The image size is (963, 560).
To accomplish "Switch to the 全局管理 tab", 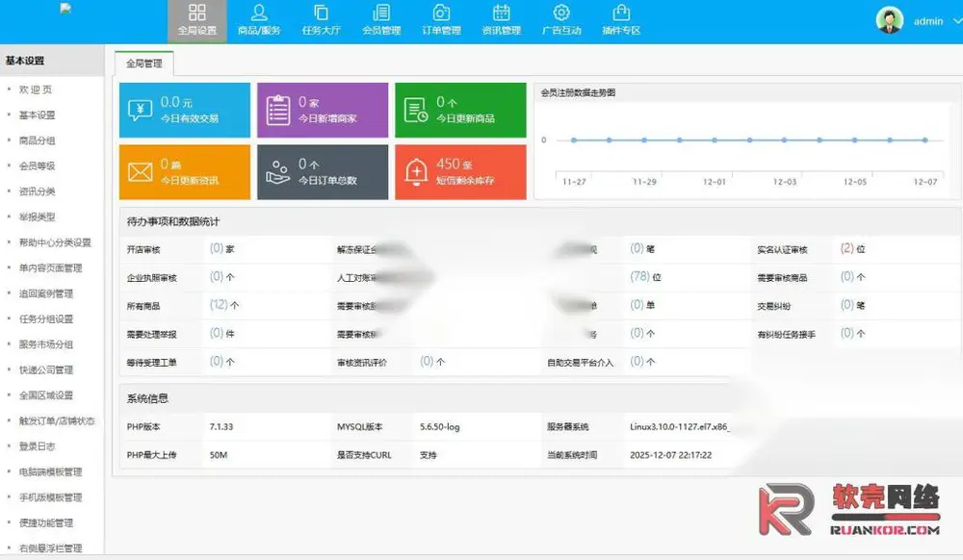I will (144, 64).
